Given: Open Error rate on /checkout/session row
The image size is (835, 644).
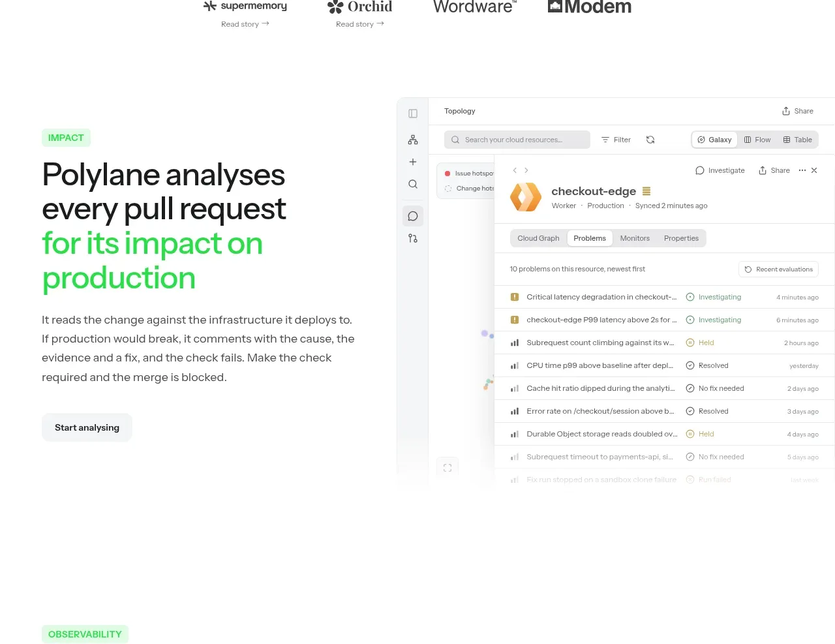Looking at the screenshot, I should (x=665, y=411).
